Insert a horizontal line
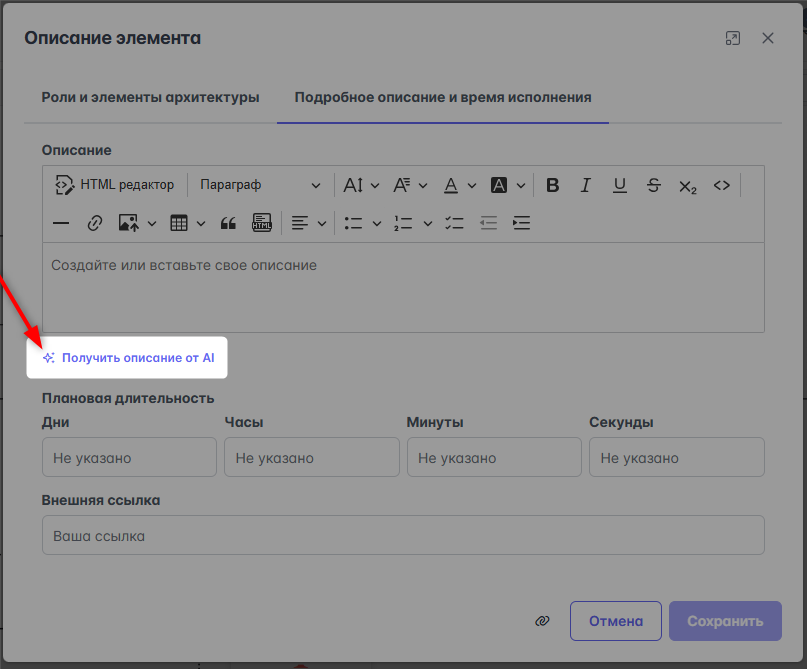 pyautogui.click(x=61, y=223)
